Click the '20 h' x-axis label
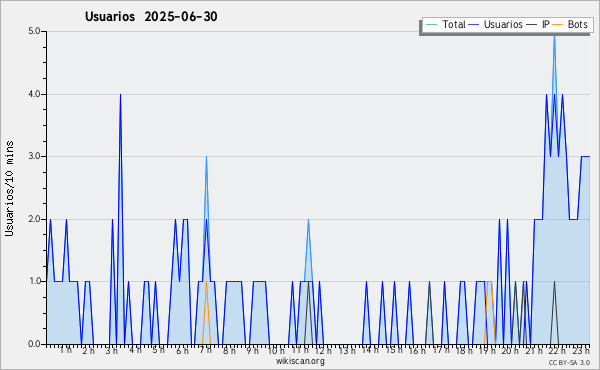Screen dimensions: 600x370 click(x=511, y=350)
